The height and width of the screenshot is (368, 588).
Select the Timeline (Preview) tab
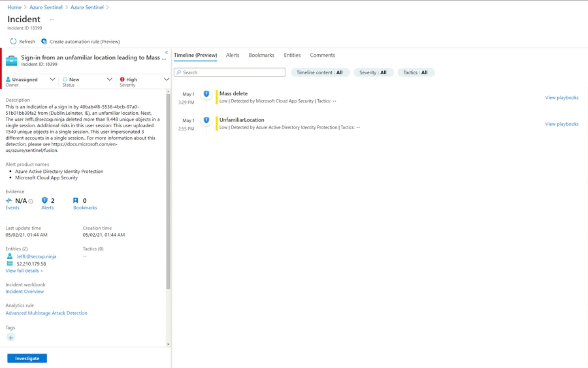click(195, 55)
